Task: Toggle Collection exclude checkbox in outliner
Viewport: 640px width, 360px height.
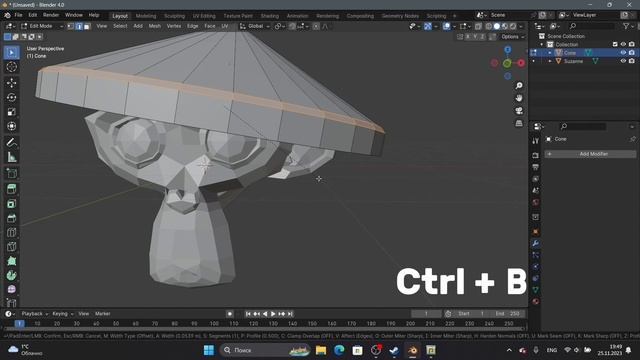Action: pyautogui.click(x=615, y=44)
